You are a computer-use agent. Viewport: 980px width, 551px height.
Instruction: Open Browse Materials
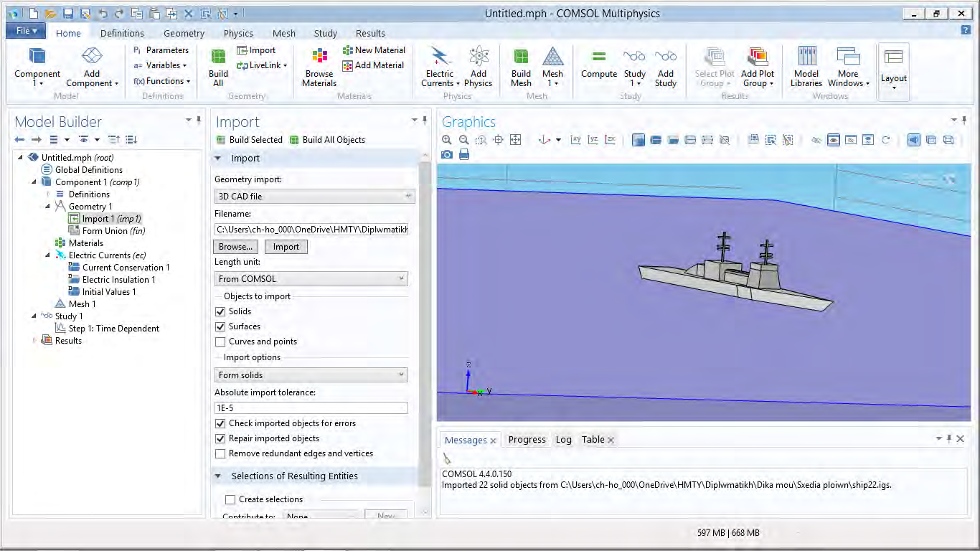(x=319, y=67)
